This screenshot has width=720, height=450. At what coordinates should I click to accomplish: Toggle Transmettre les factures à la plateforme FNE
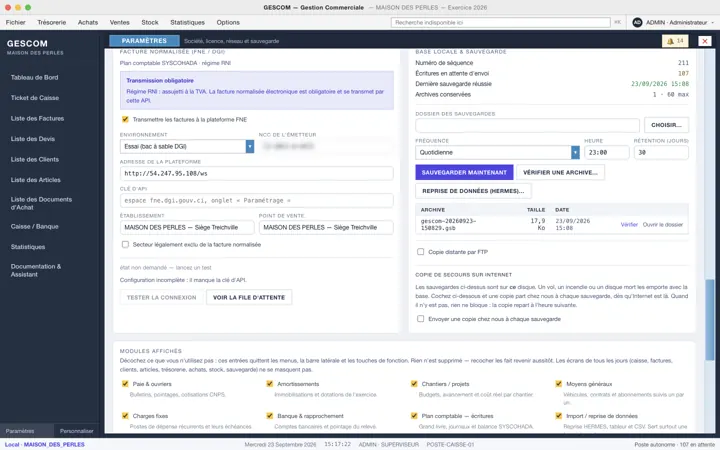point(125,119)
